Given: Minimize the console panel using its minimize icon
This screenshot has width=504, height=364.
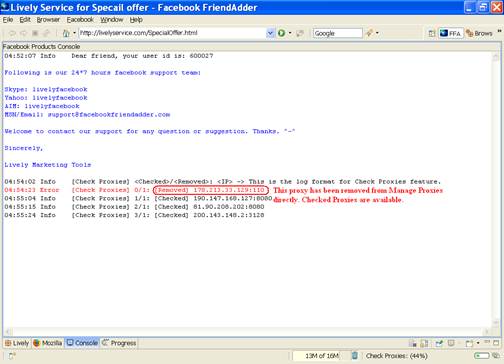Looking at the screenshot, I should (x=487, y=343).
